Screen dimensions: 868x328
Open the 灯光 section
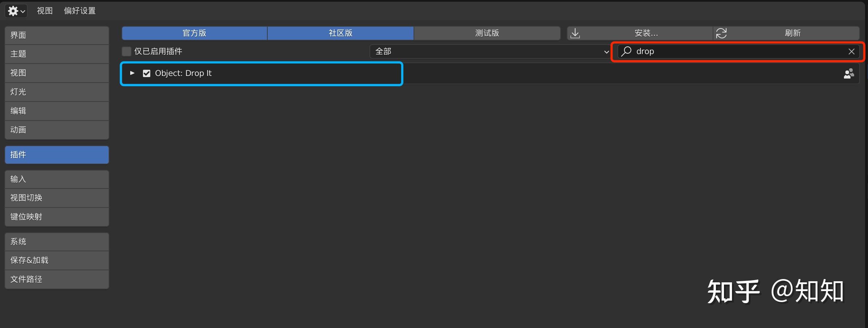point(57,92)
